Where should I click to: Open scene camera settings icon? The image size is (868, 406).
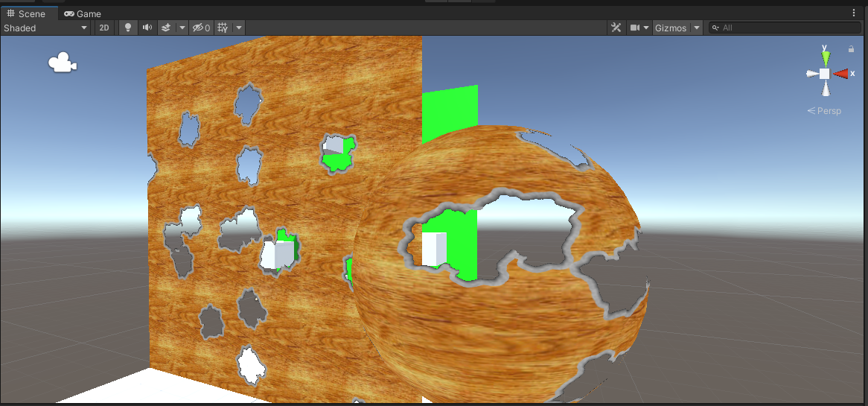(634, 28)
